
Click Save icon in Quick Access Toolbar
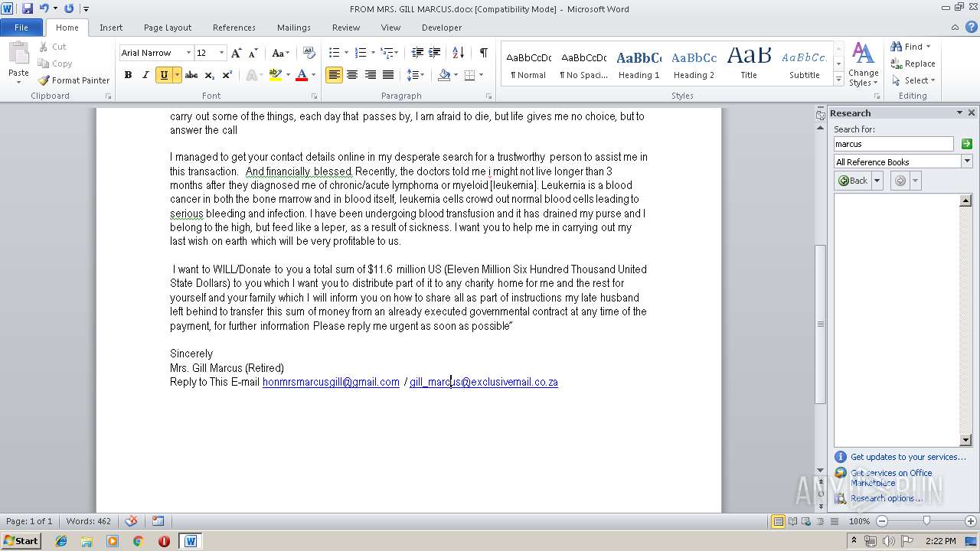pyautogui.click(x=28, y=8)
